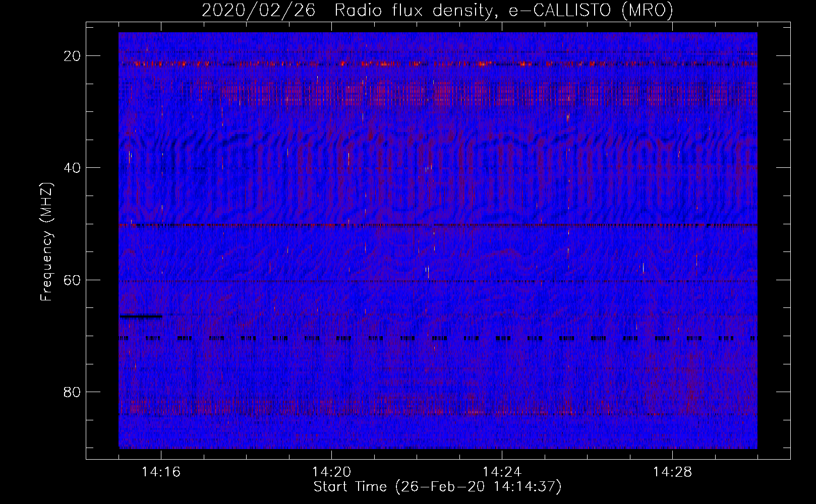Click the 'Start Time (26-Feb-20 14:14:37)' x-axis label
Viewport: 816px width, 504px height.
[x=437, y=487]
